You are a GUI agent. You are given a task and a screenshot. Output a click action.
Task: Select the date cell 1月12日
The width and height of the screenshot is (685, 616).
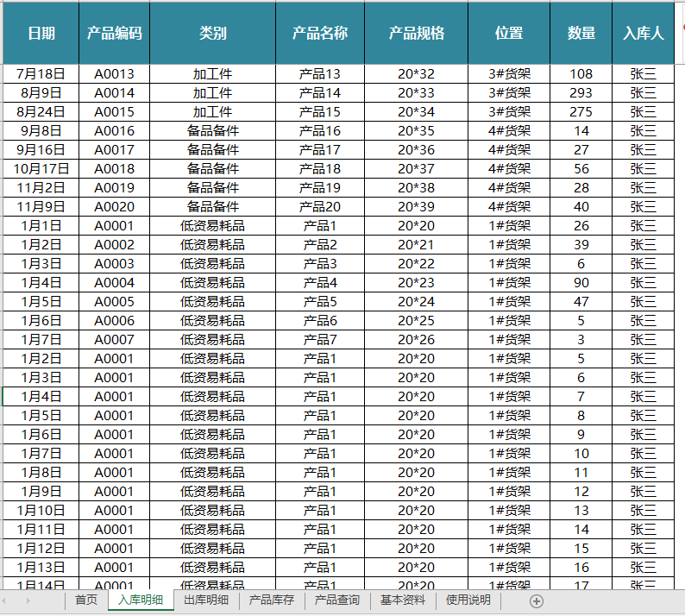(x=41, y=549)
